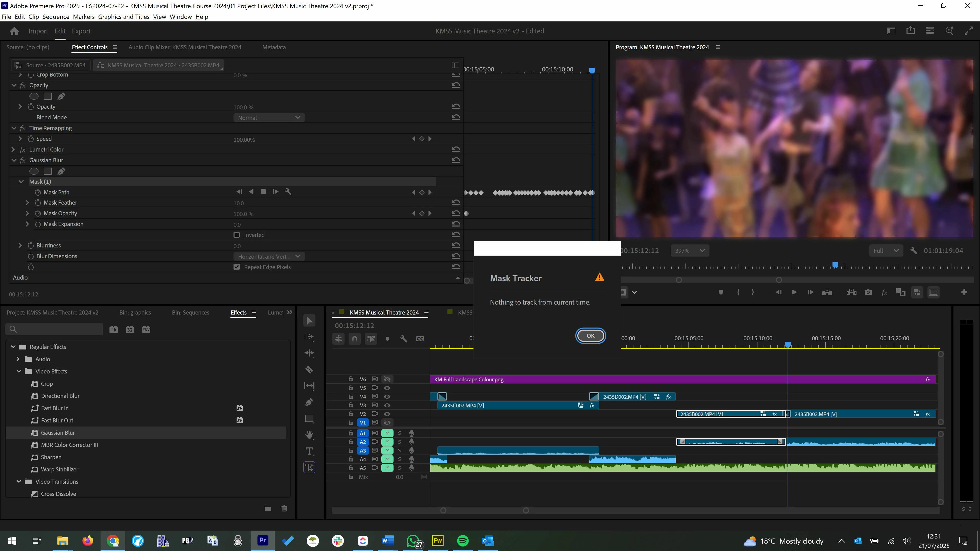Screen dimensions: 980x551
Task: Open mask tracking method wrench icon
Action: tap(288, 192)
